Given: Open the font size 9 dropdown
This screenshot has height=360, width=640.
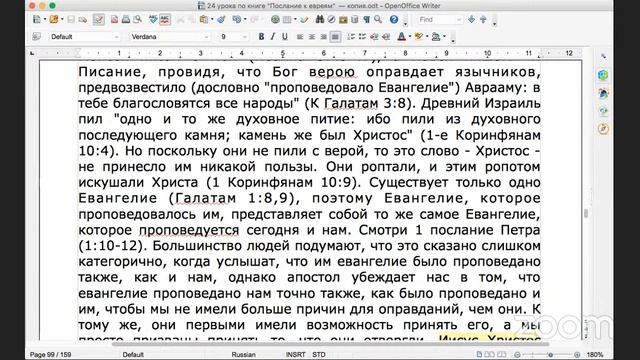Looking at the screenshot, I should (245, 37).
